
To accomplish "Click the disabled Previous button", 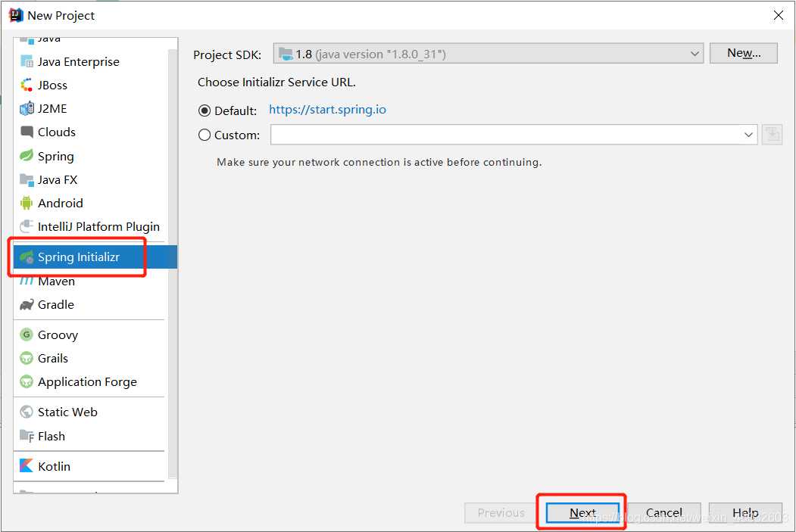I will tap(501, 513).
